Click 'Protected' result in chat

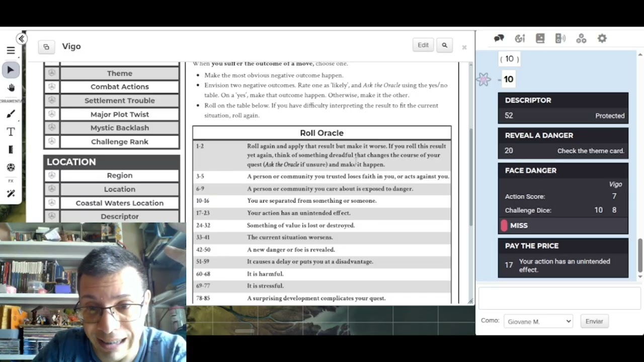pyautogui.click(x=610, y=116)
